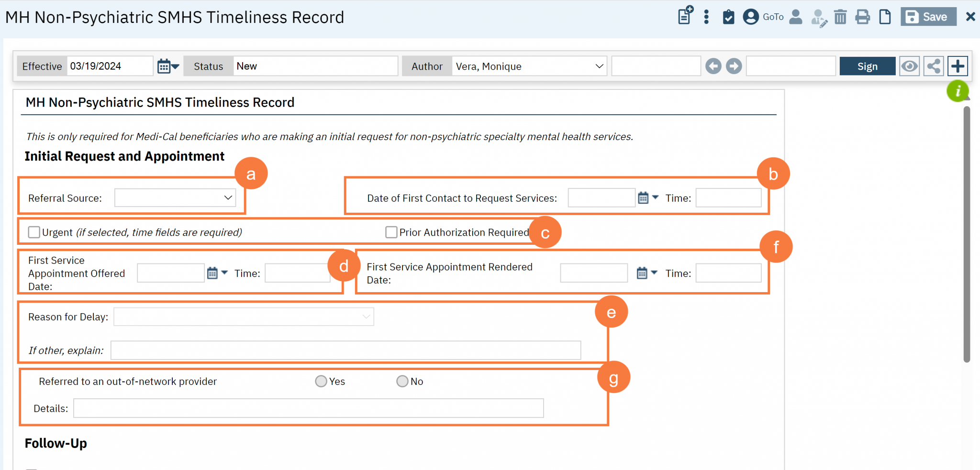Click the delete (trash can) icon
Image resolution: width=980 pixels, height=470 pixels.
click(841, 16)
